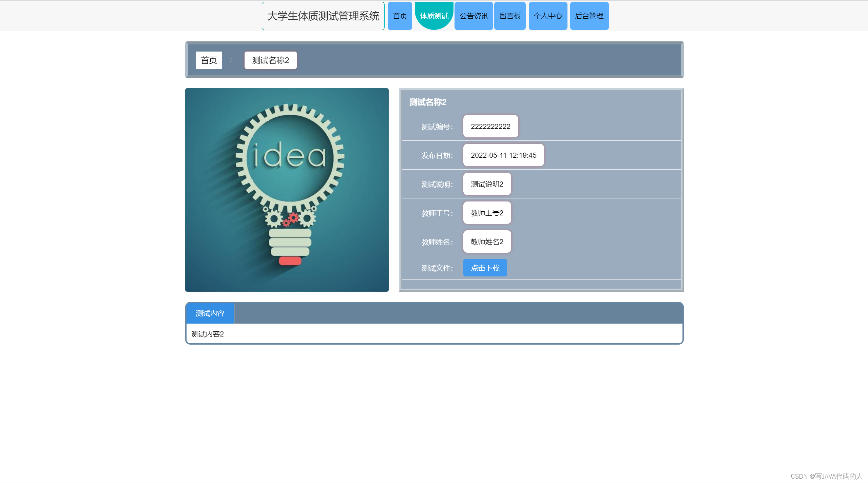The height and width of the screenshot is (483, 868).
Task: Open the 首页 navigation menu item
Action: click(400, 16)
